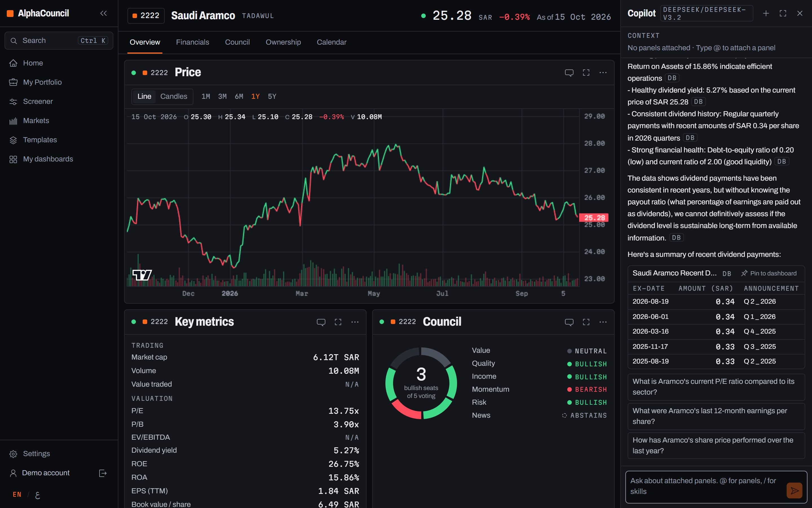
Task: Select the 6M chart range
Action: [x=239, y=97]
